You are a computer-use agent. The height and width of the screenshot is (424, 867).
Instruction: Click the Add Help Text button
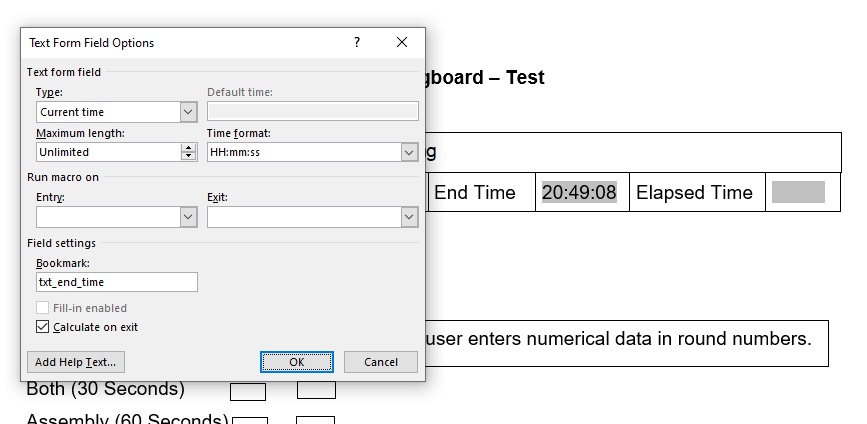click(76, 362)
